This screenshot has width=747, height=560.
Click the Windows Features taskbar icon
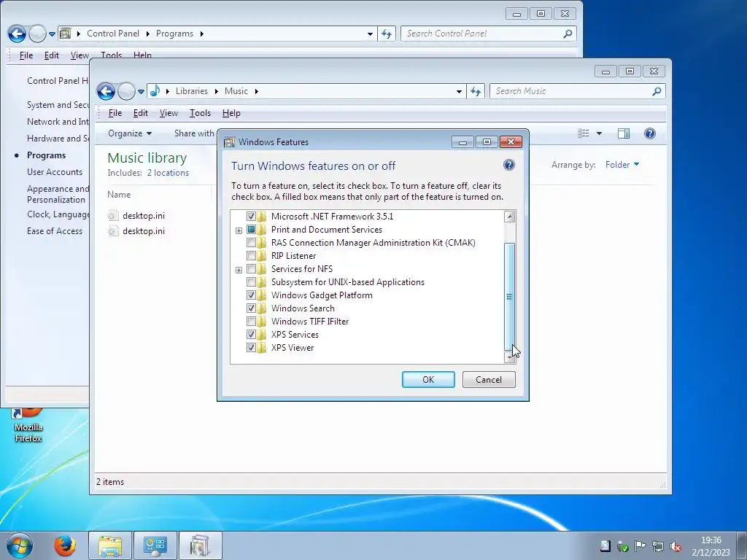pyautogui.click(x=200, y=545)
